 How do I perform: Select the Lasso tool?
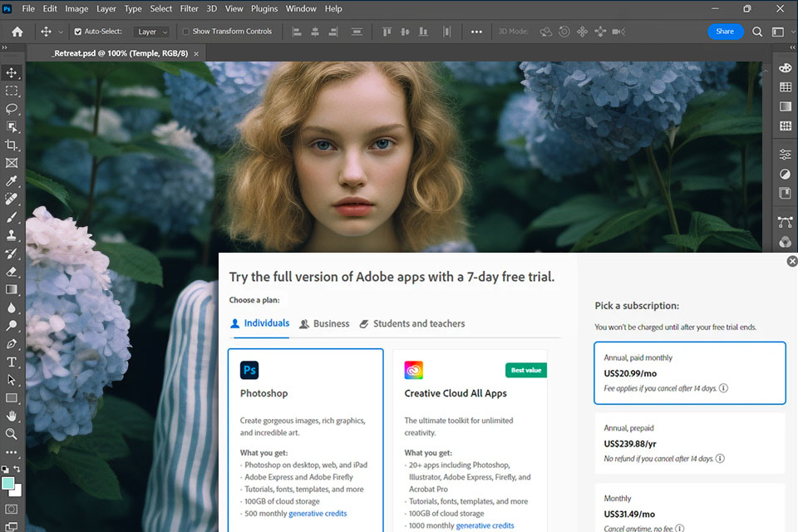(11, 109)
